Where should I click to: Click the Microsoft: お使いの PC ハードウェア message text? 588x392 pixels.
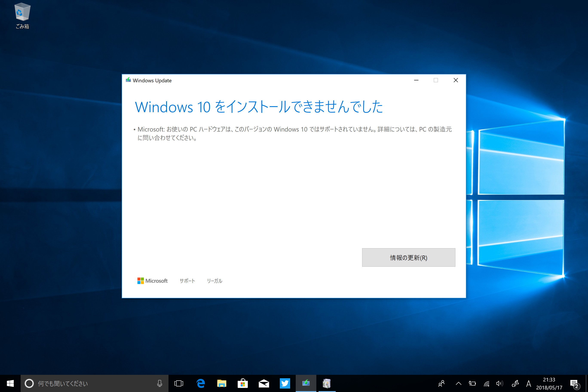(x=294, y=133)
